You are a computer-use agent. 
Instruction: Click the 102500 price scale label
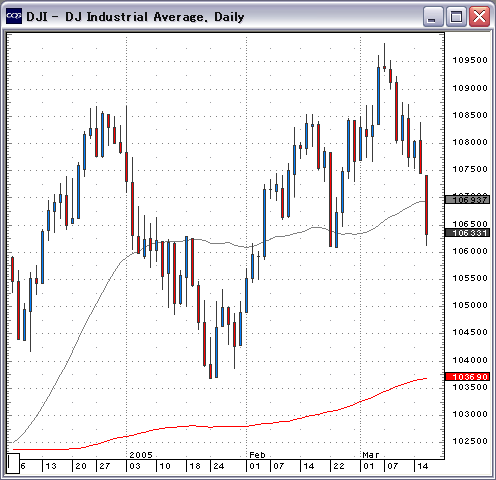pyautogui.click(x=470, y=441)
